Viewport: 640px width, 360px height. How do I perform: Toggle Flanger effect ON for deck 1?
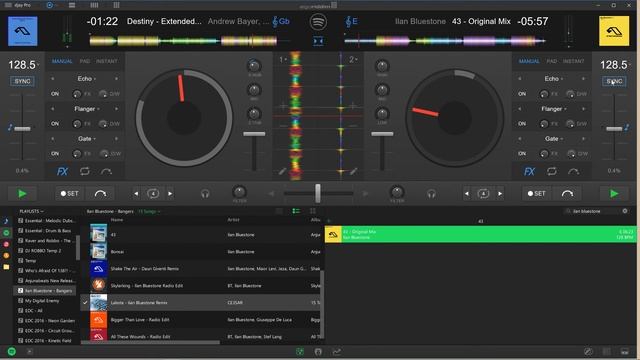[x=55, y=124]
